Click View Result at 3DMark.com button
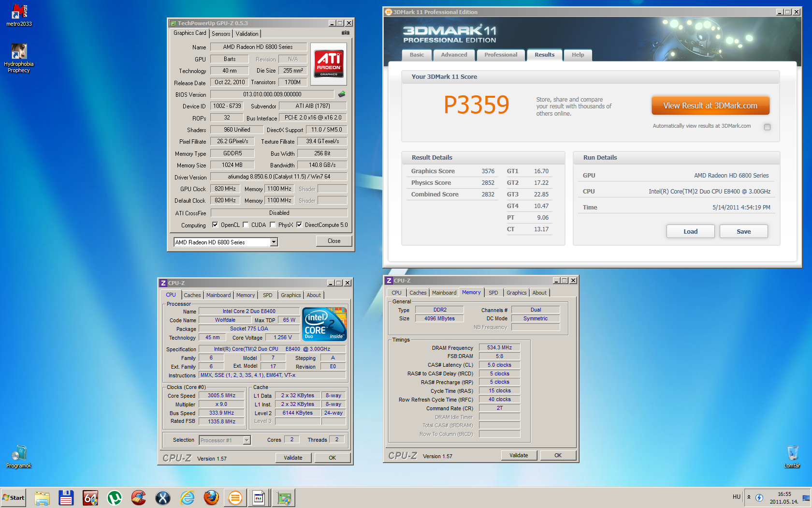Screen dimensions: 812x508 [x=710, y=105]
